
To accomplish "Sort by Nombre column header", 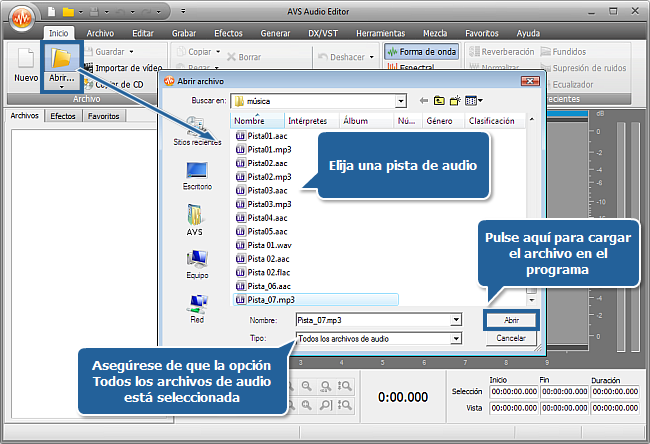I will coord(257,121).
